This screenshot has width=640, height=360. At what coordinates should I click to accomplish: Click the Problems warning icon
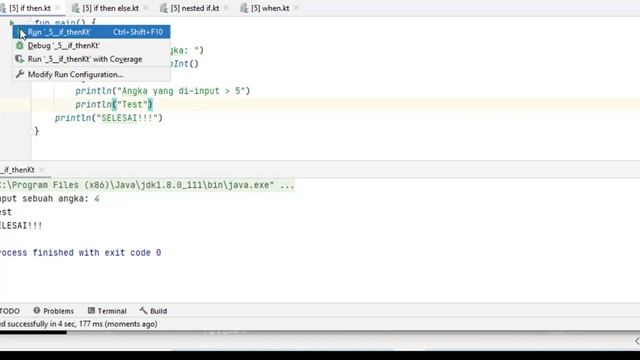37,311
